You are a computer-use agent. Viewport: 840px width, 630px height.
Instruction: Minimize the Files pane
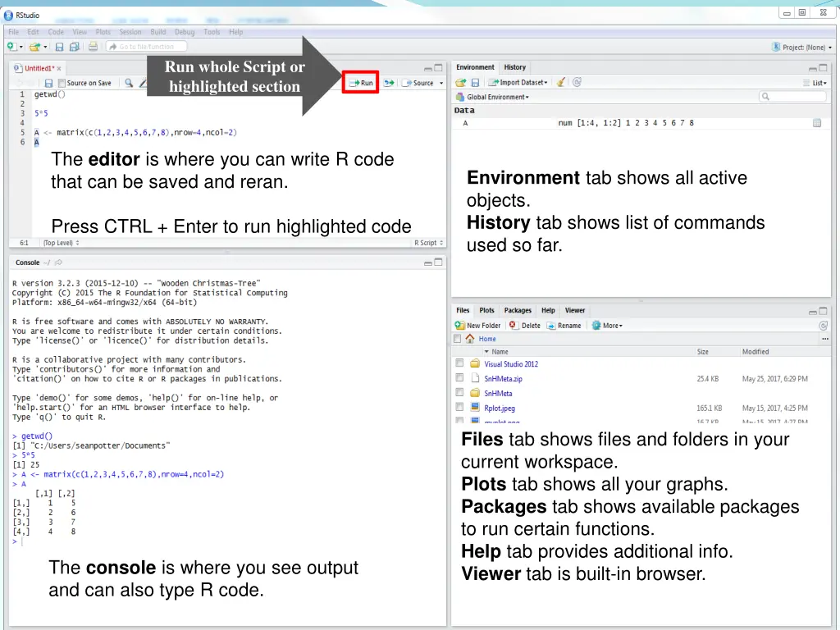813,311
